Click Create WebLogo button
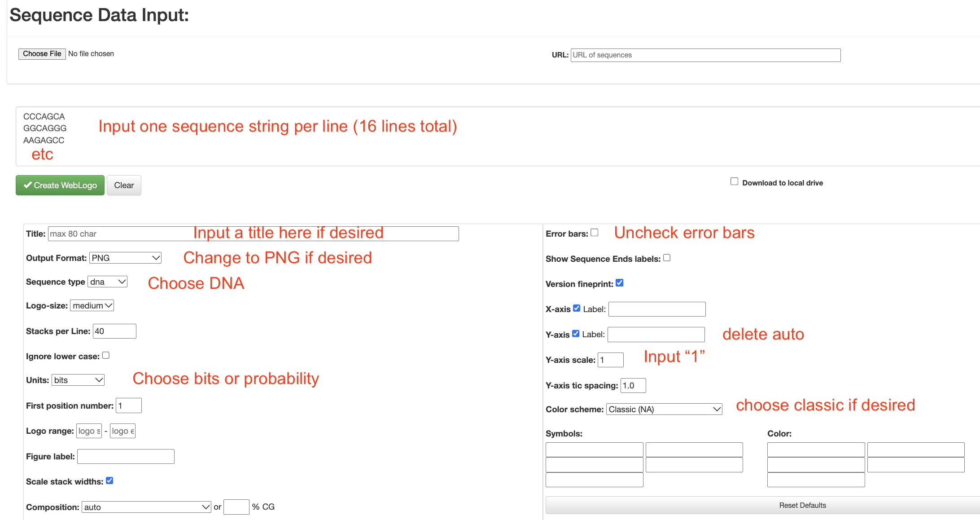This screenshot has width=980, height=520. (x=60, y=185)
